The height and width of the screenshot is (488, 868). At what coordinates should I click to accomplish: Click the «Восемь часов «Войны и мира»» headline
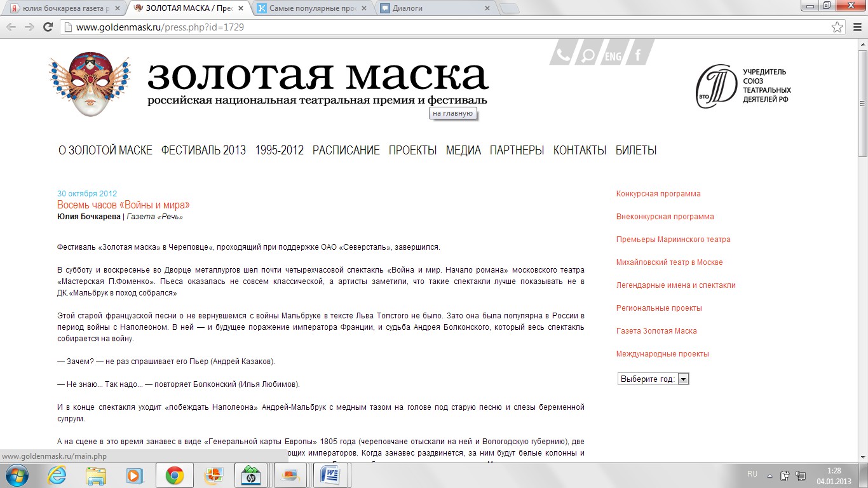tap(123, 205)
